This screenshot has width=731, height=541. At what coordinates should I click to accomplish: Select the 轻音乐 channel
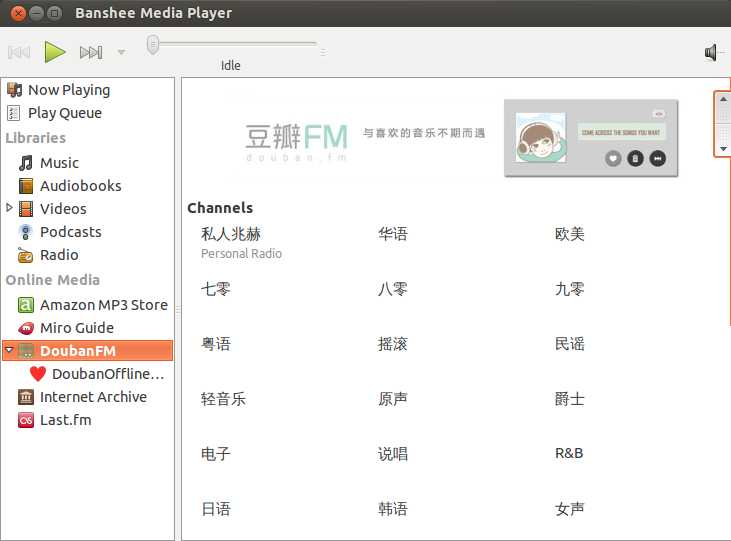(223, 399)
